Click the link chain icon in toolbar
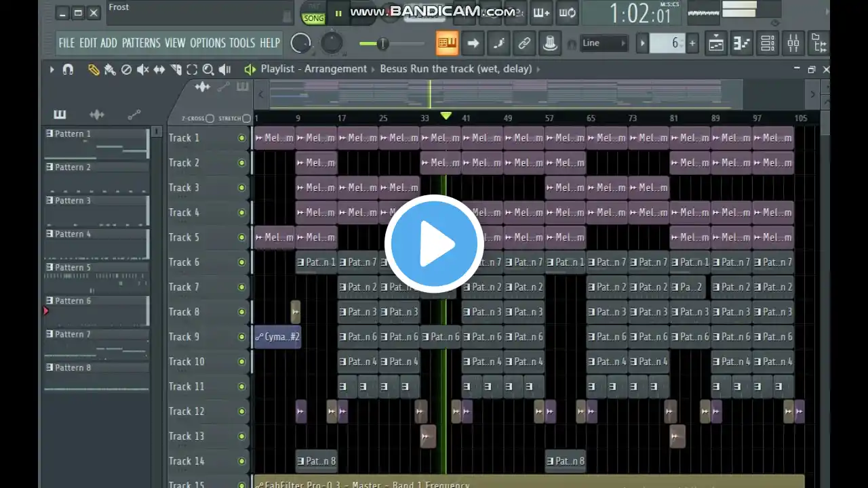The width and height of the screenshot is (868, 488). click(x=524, y=43)
